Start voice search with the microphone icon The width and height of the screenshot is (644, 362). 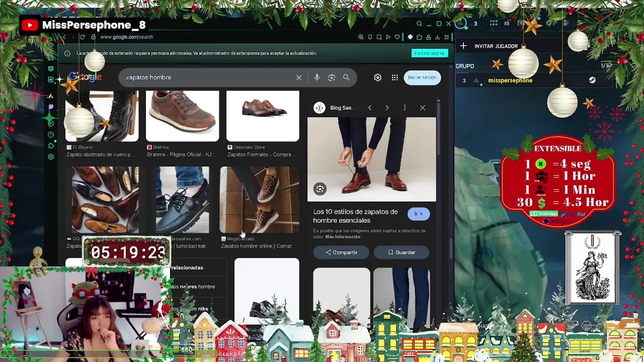(317, 77)
